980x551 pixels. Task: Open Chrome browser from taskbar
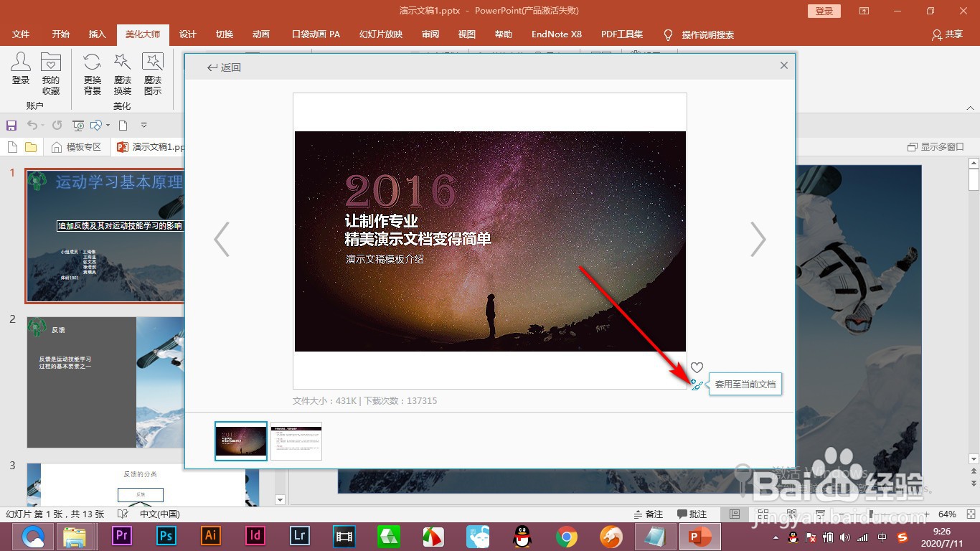point(567,536)
